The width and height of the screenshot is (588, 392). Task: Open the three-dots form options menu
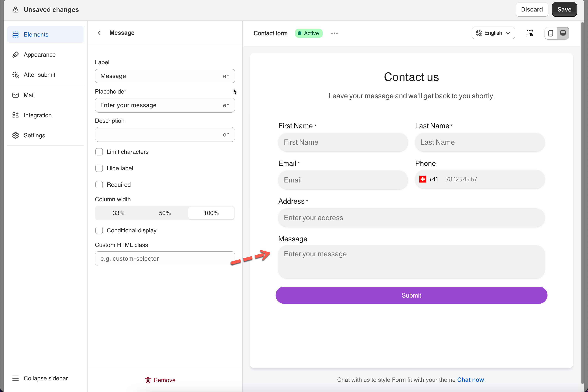[x=334, y=33]
